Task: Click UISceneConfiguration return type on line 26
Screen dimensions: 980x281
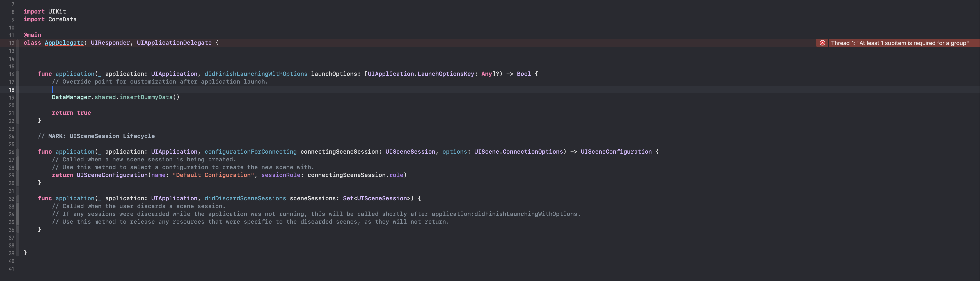Action: [616, 152]
